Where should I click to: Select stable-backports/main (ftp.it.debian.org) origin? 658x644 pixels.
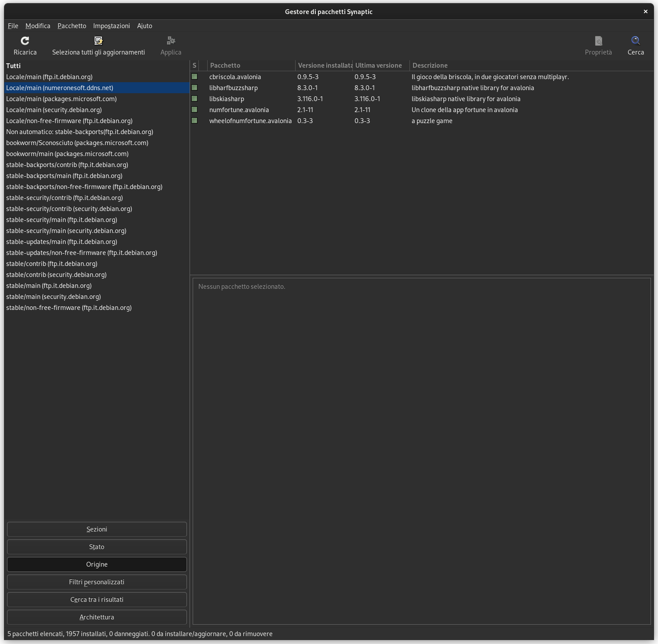pyautogui.click(x=97, y=176)
